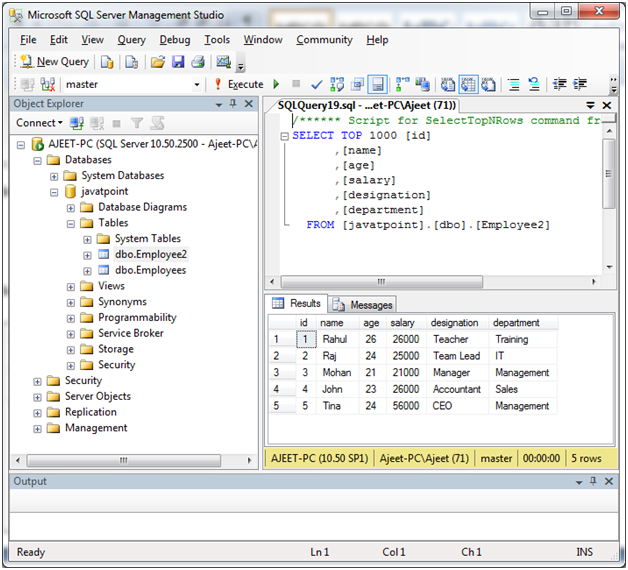This screenshot has height=570, width=628.
Task: Switch to the Messages tab
Action: tap(364, 304)
